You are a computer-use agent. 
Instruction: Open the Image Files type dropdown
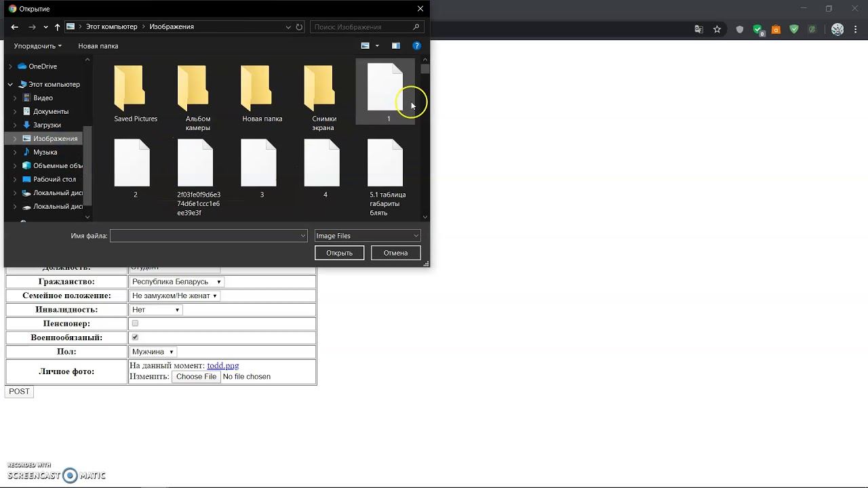tap(368, 236)
